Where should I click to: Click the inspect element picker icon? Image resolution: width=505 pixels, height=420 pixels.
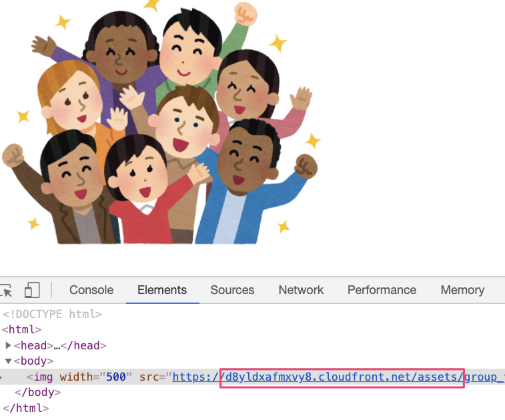[x=7, y=291]
